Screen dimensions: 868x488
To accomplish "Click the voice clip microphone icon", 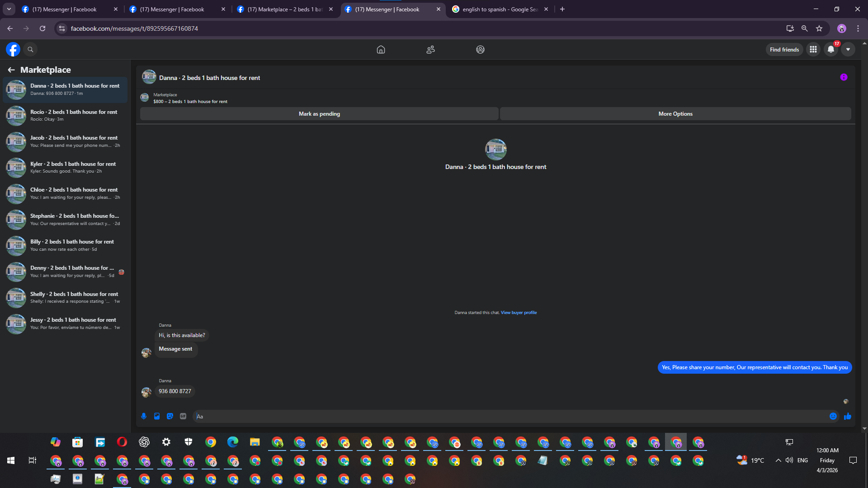I will [x=144, y=416].
